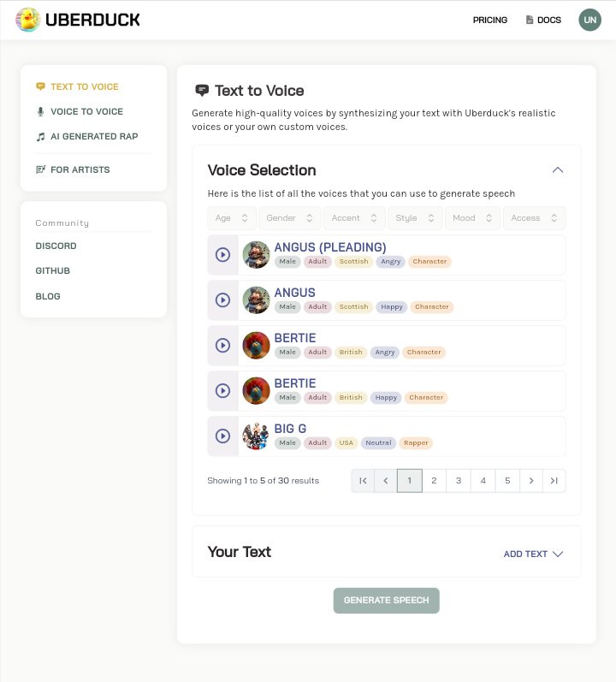Select current page 1 button
This screenshot has height=682, width=616.
tap(410, 481)
